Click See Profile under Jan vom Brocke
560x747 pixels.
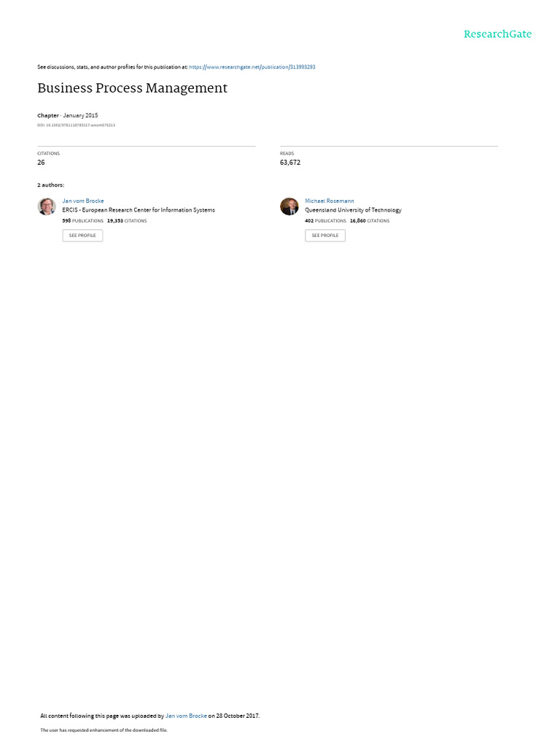click(x=82, y=236)
